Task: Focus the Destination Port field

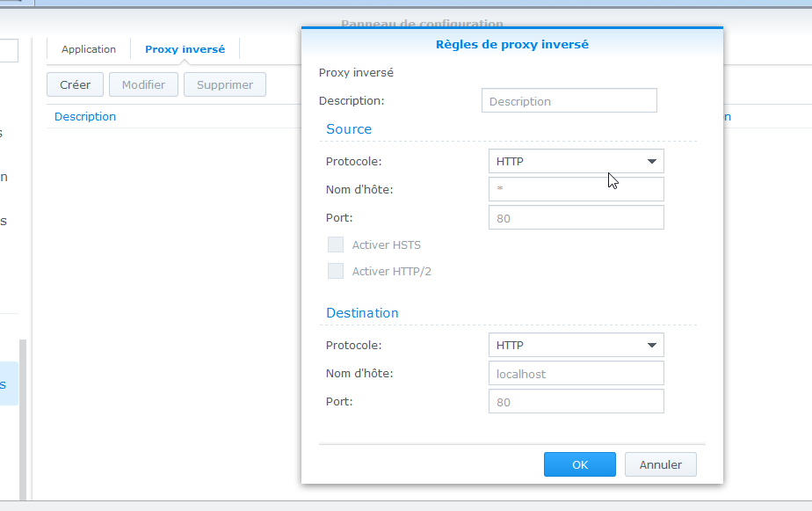Action: pyautogui.click(x=576, y=402)
